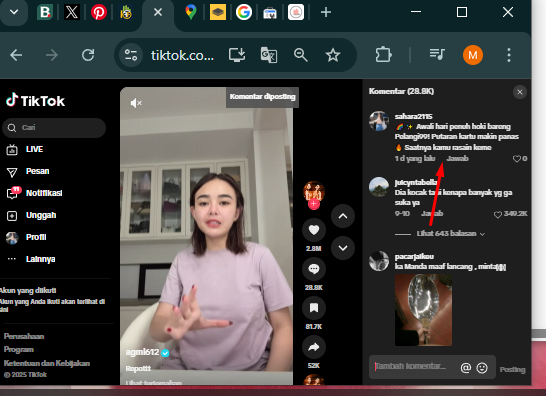The height and width of the screenshot is (396, 546).
Task: Switch to the X (Twitter) browser tab
Action: click(x=72, y=13)
